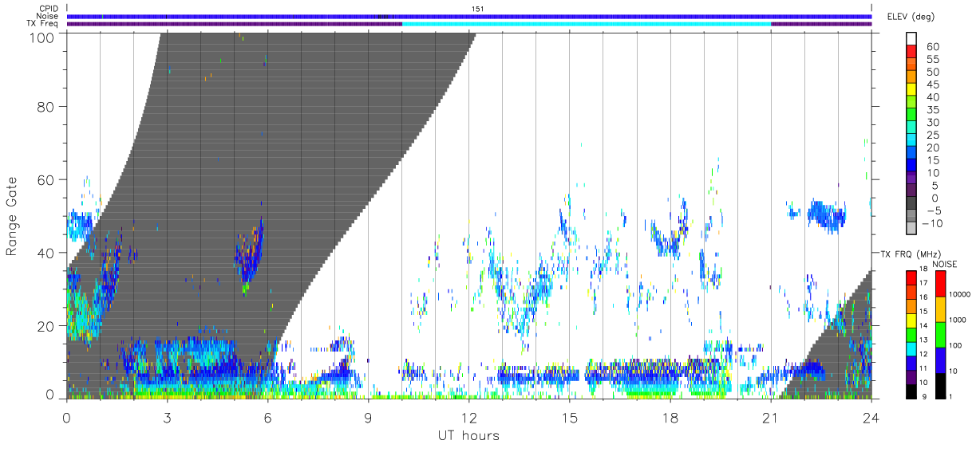Click the '−5' label on ELEV colorbar

932,210
